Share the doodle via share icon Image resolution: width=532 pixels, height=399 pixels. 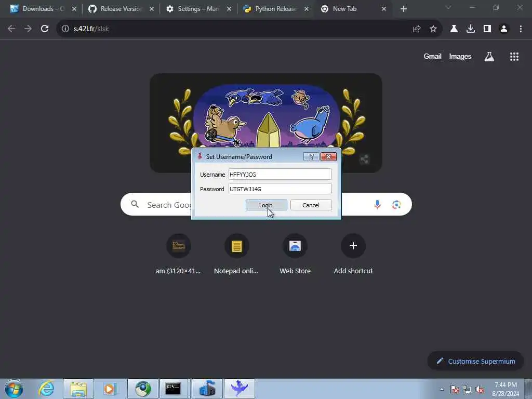point(364,159)
